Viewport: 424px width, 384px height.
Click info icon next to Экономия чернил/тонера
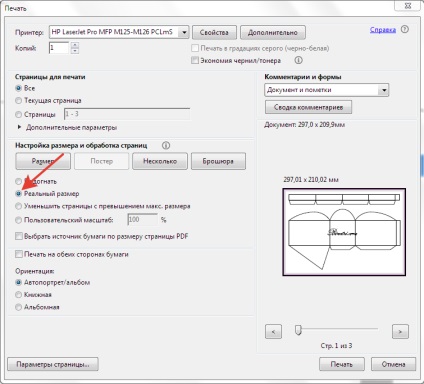click(x=298, y=60)
